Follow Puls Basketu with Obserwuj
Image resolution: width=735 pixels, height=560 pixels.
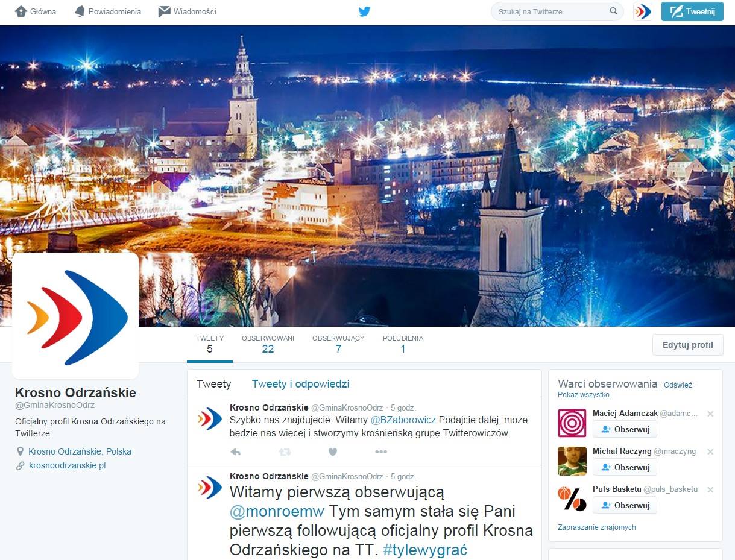pyautogui.click(x=625, y=505)
